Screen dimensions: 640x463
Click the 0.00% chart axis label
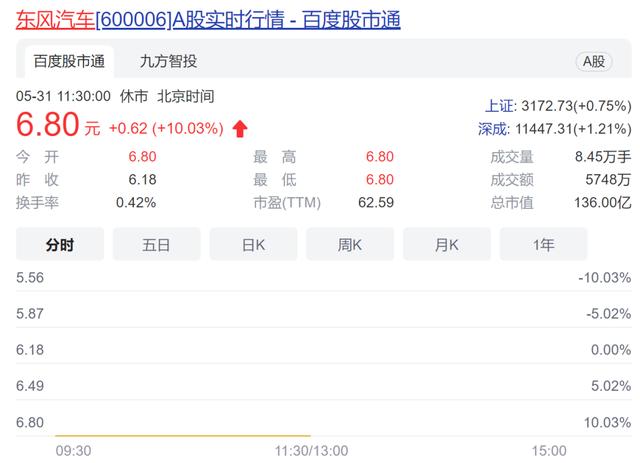(x=611, y=350)
